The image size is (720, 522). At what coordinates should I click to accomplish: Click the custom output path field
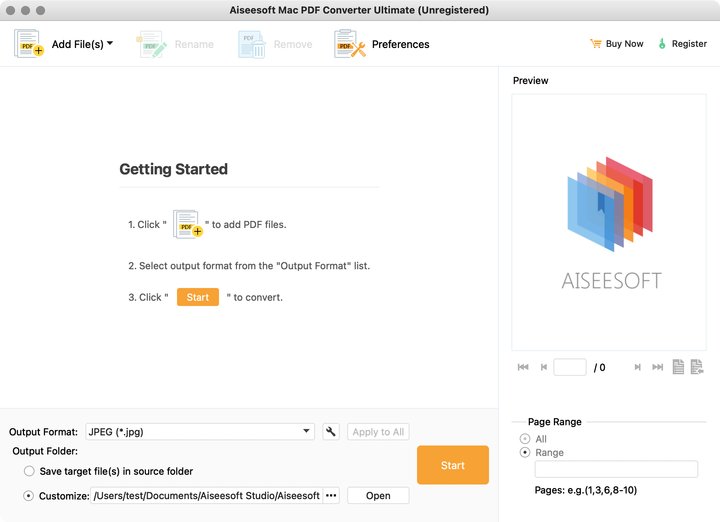(207, 495)
